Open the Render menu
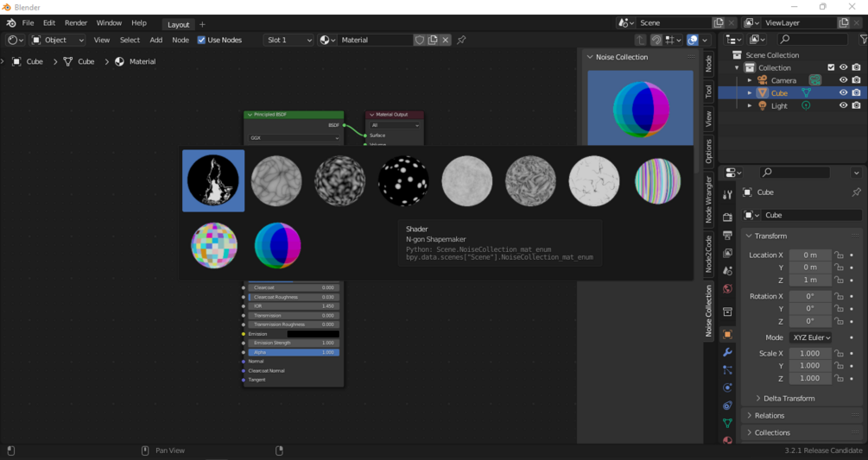Viewport: 868px width, 460px height. [76, 22]
